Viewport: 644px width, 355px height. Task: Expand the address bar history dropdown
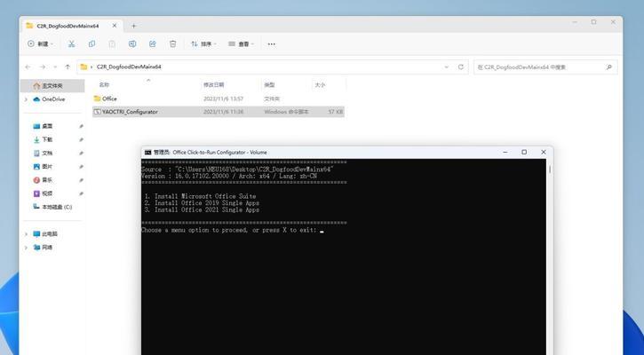(x=447, y=67)
